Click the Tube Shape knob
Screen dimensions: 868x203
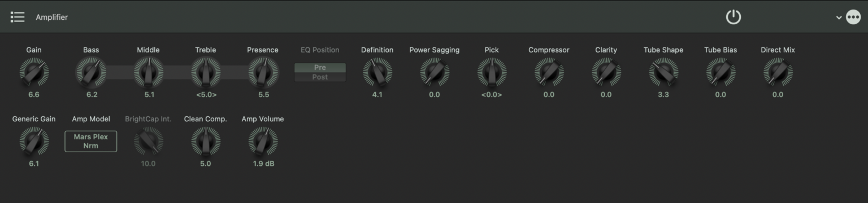(663, 72)
